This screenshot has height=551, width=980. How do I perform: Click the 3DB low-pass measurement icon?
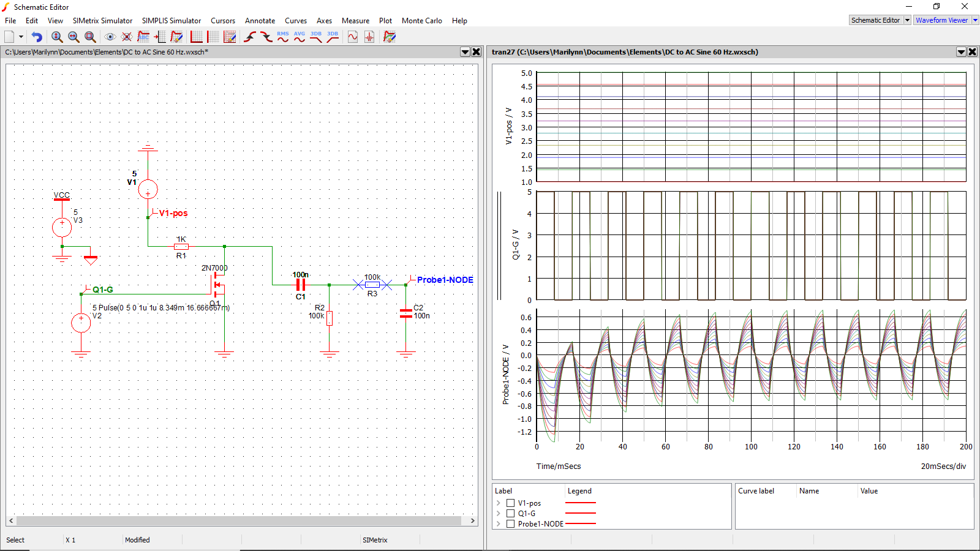[316, 37]
